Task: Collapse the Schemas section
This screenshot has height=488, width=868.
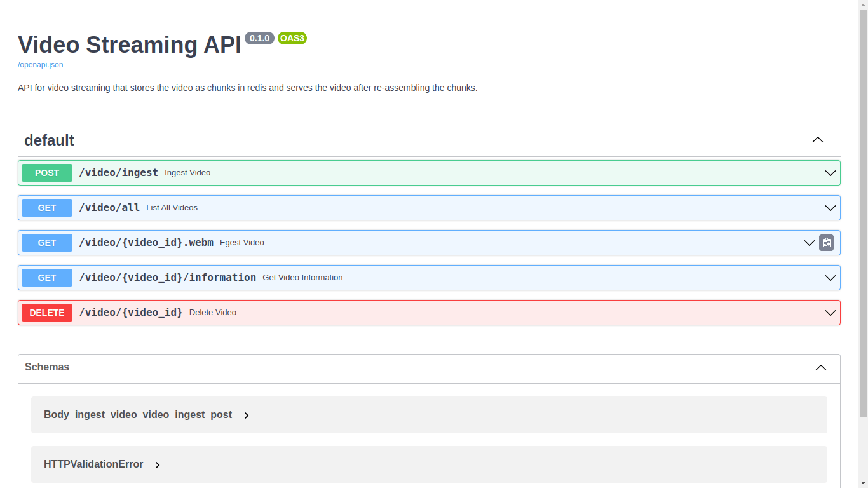Action: 820,367
